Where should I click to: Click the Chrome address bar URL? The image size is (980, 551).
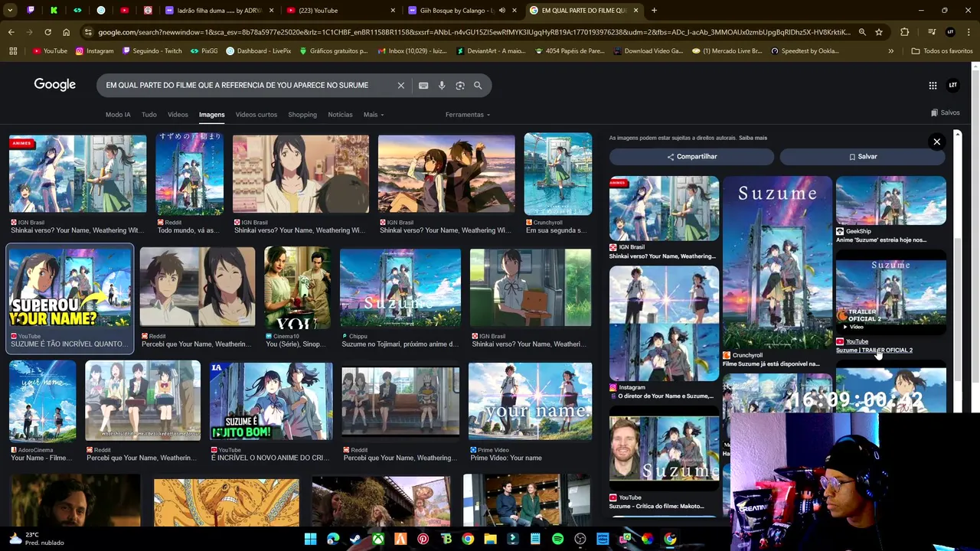click(x=473, y=32)
